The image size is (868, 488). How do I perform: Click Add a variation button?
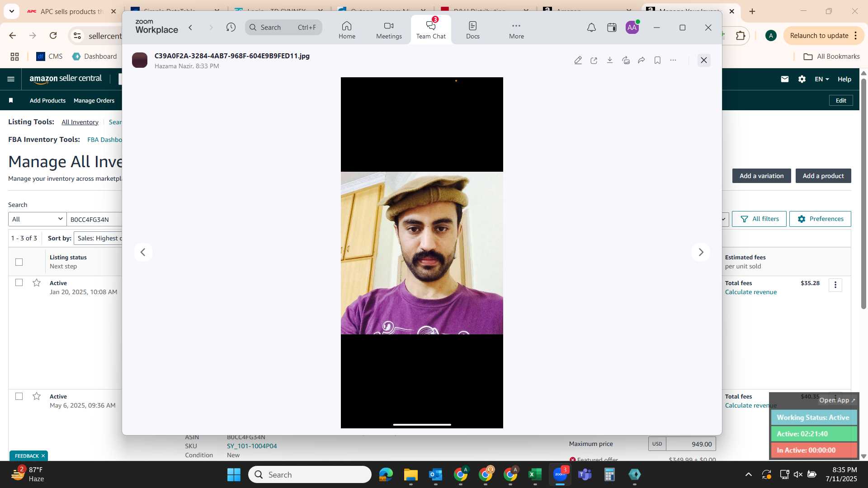[761, 176]
